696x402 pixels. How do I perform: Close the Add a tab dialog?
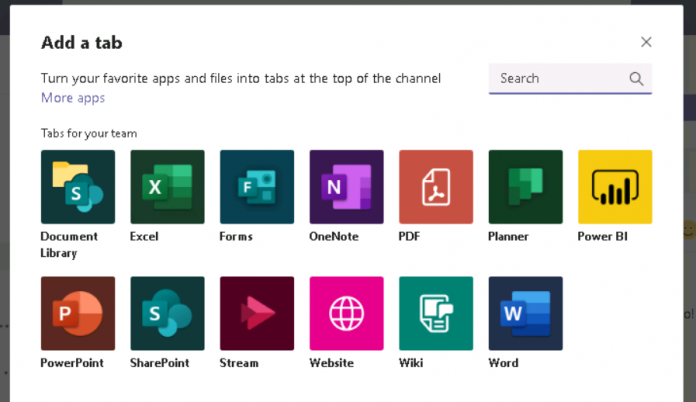[646, 42]
